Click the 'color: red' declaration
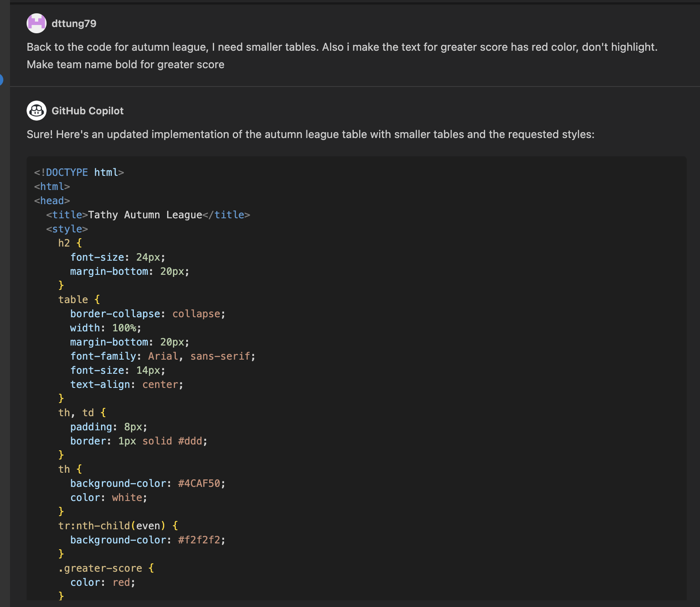 103,582
